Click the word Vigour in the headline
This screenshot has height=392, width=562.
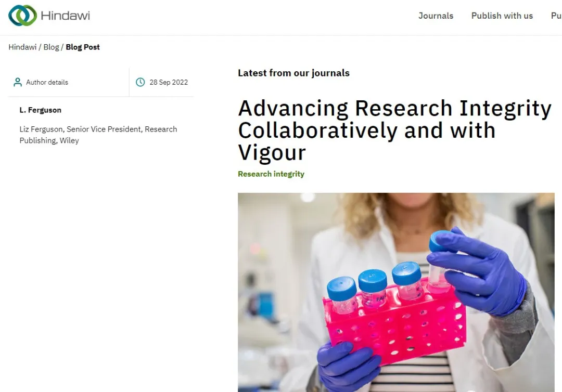point(272,152)
